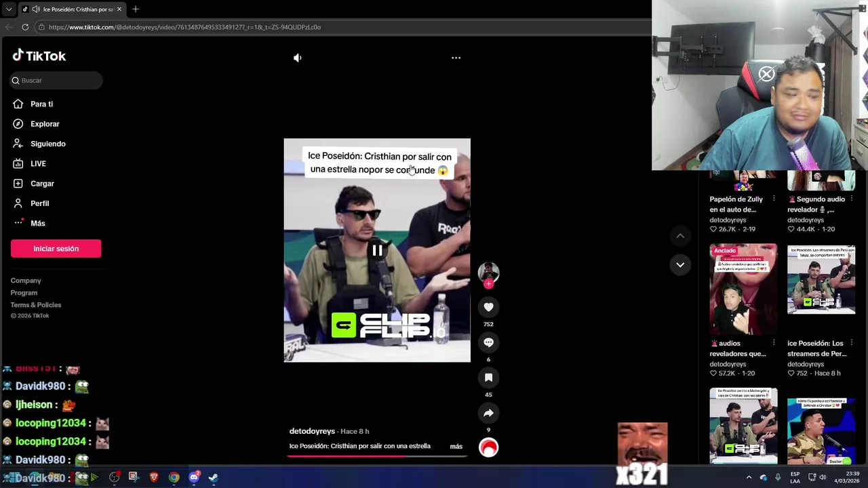Expand the Más sidebar menu
Viewport: 868px width, 488px height.
[37, 223]
